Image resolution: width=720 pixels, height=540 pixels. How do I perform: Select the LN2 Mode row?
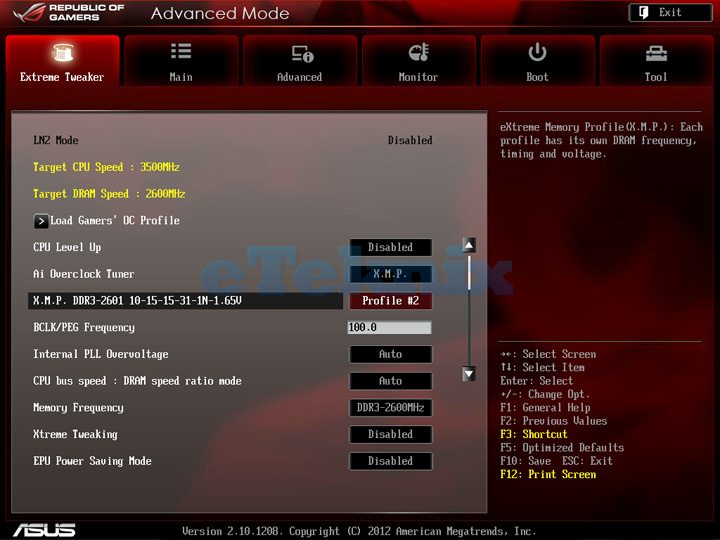(232, 141)
